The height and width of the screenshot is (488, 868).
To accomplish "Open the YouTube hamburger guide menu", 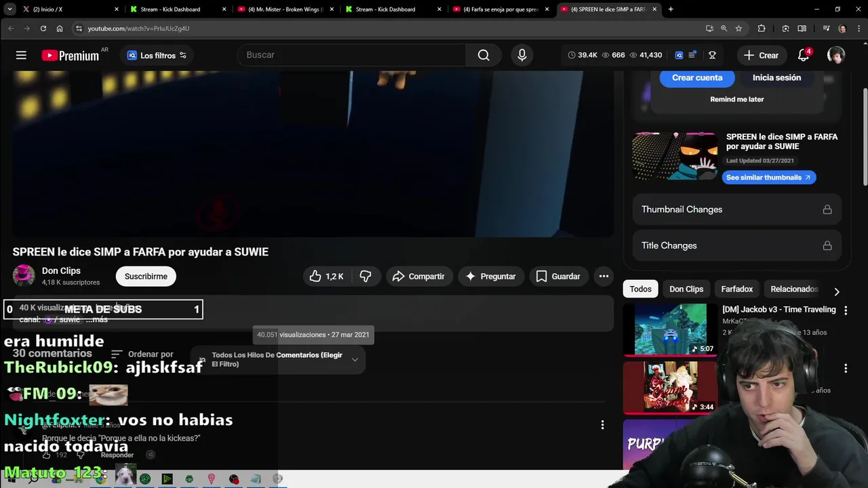I will coord(21,56).
